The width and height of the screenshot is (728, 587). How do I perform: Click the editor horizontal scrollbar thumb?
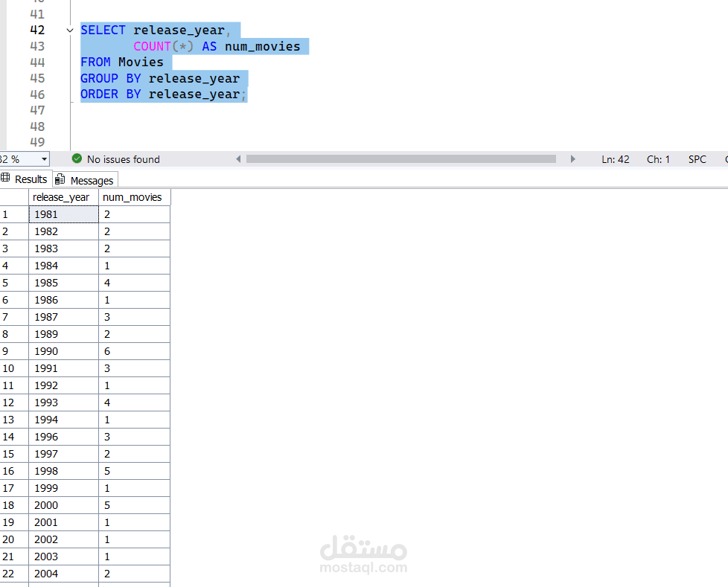pyautogui.click(x=401, y=159)
